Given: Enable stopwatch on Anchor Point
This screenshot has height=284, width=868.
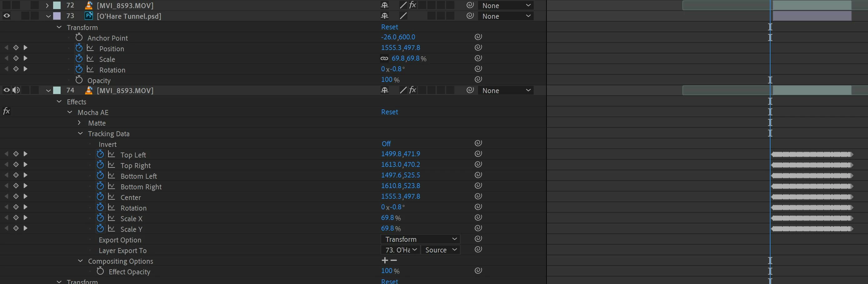Looking at the screenshot, I should (79, 37).
